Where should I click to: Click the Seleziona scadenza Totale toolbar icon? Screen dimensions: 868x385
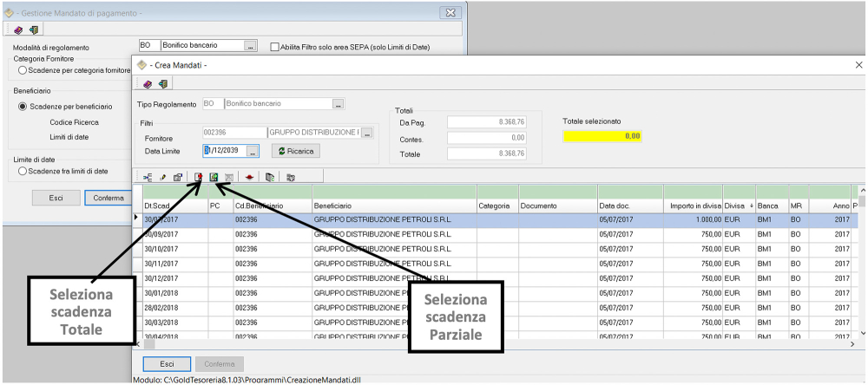(x=199, y=177)
